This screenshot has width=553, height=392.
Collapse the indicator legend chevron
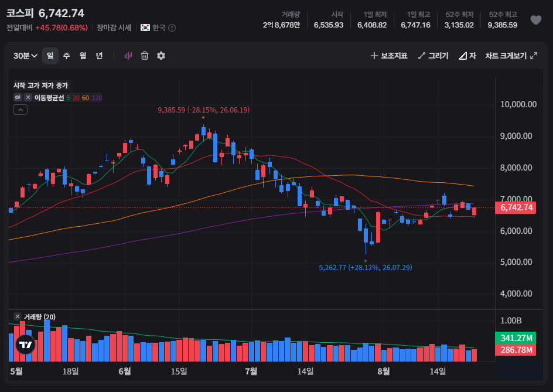[21, 110]
